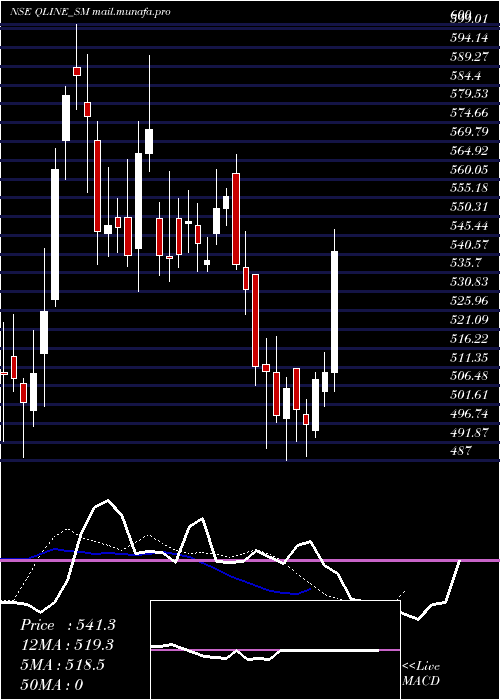Image resolution: width=500 pixels, height=700 pixels.
Task: Click inside the Live MACD inset chart box
Action: (x=275, y=650)
